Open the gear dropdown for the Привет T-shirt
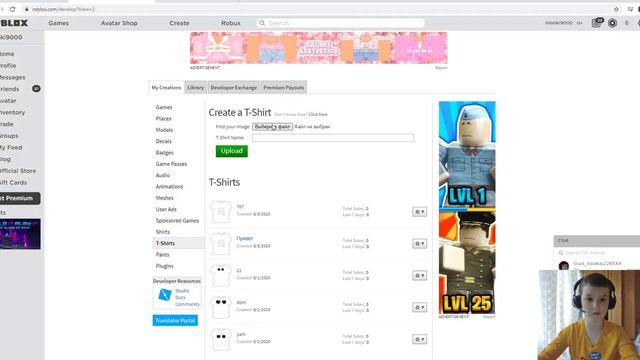Image resolution: width=640 pixels, height=360 pixels. (419, 243)
